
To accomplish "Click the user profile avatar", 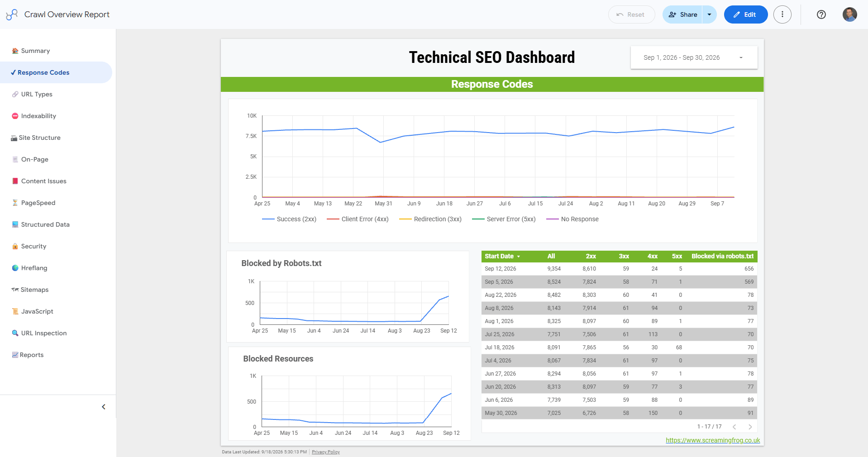I will (x=849, y=14).
